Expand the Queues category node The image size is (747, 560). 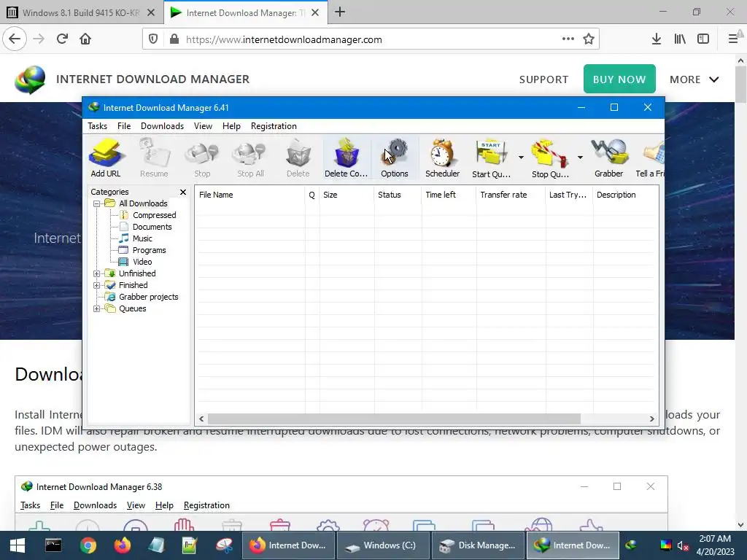tap(97, 308)
